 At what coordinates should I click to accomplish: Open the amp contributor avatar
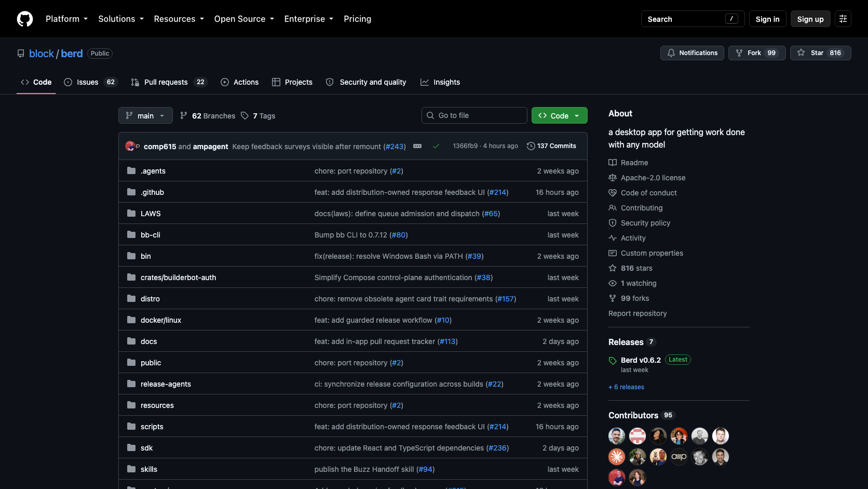click(679, 457)
